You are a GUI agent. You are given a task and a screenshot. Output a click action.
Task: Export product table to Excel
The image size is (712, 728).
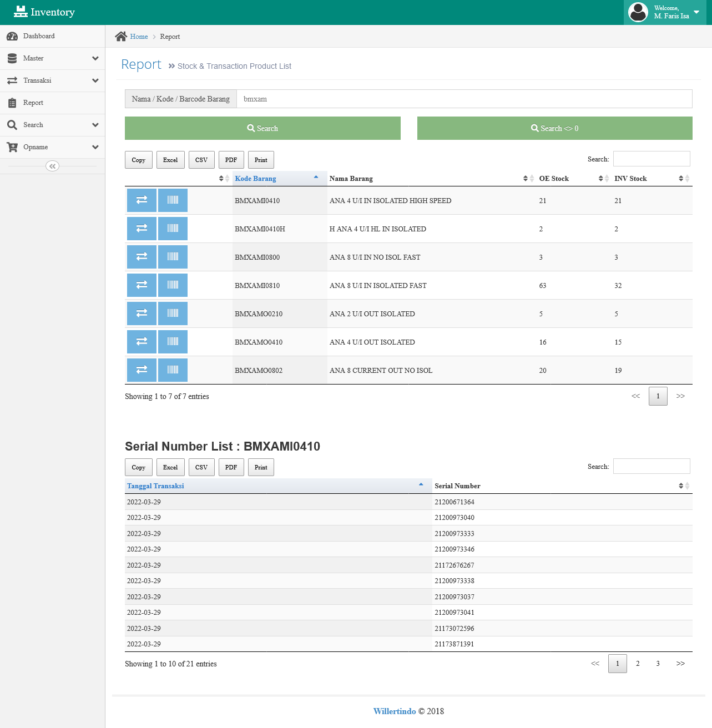[x=170, y=160]
